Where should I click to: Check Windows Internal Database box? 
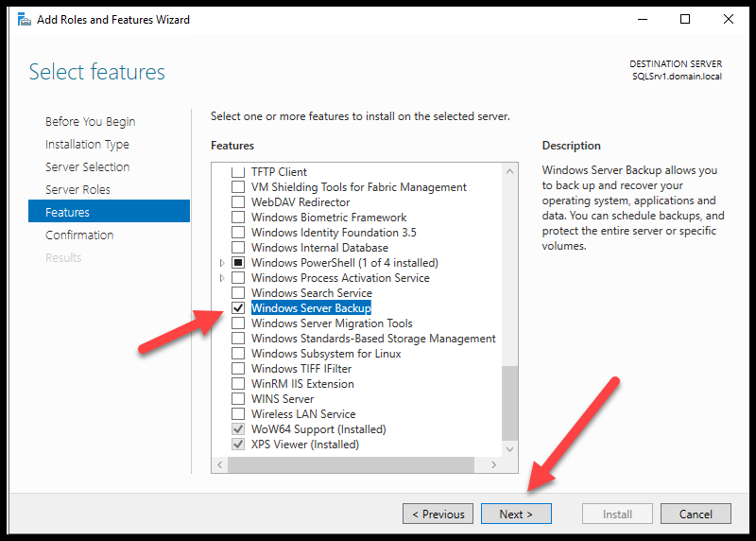point(238,247)
